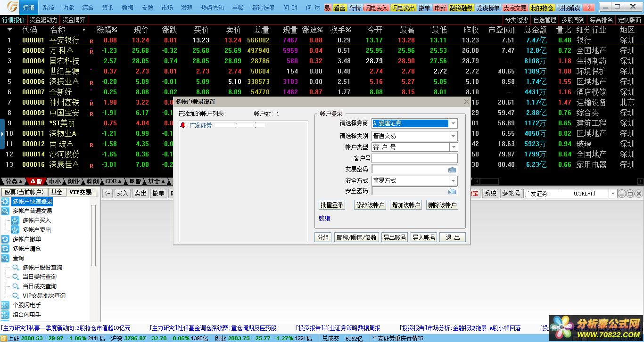Viewport: 644px width, 342px height.
Task: Open soft keyboard icon in 交易密码 field
Action: [x=452, y=170]
